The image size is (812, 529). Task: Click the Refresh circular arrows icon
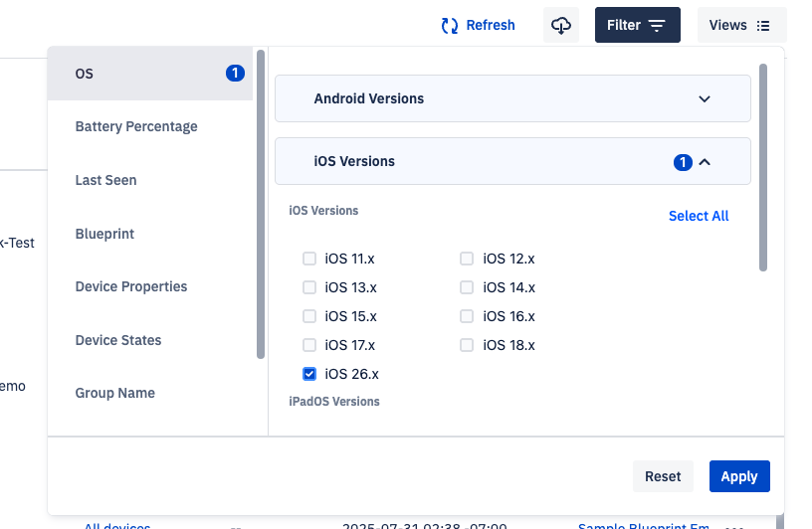[450, 25]
